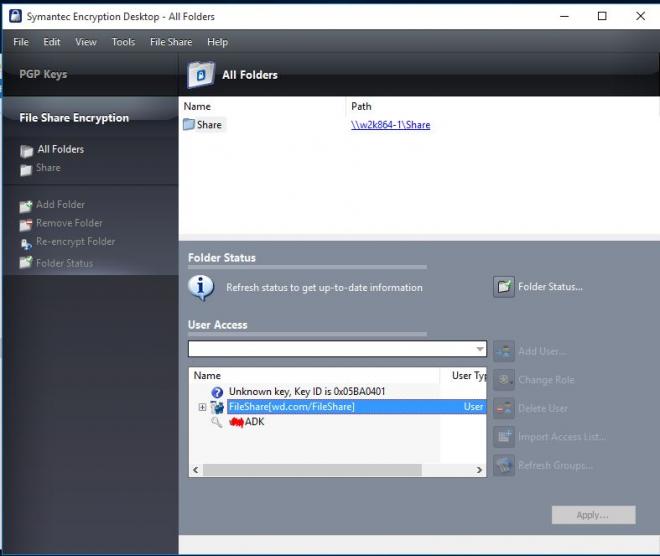Expand the PGP Keys sidebar section
Image resolution: width=660 pixels, height=556 pixels.
click(43, 74)
